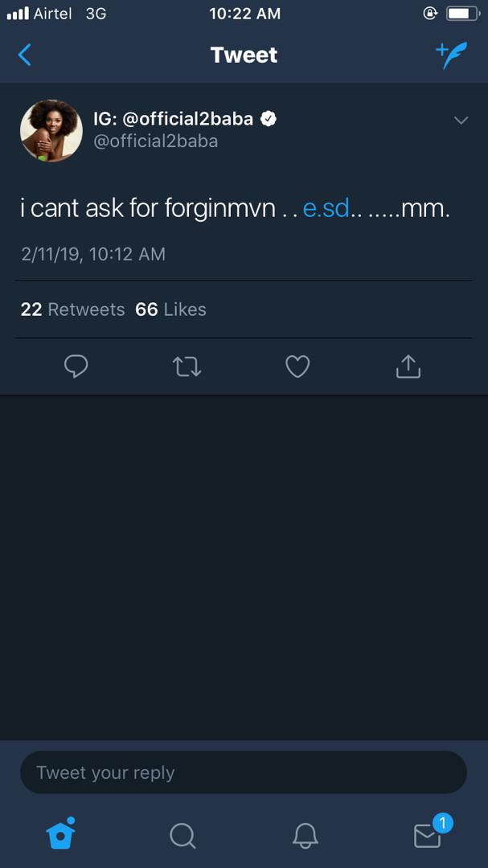Open the Home tab
The width and height of the screenshot is (488, 868).
coord(61,835)
